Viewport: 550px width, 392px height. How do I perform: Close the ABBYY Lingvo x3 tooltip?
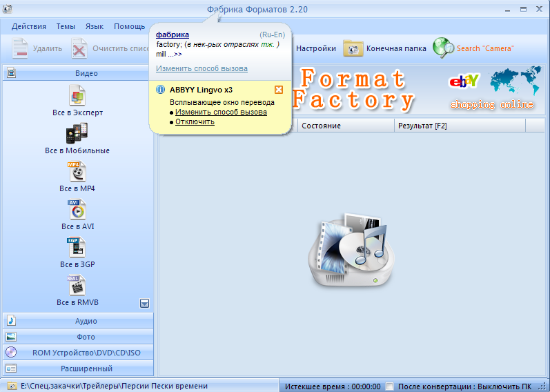(279, 90)
